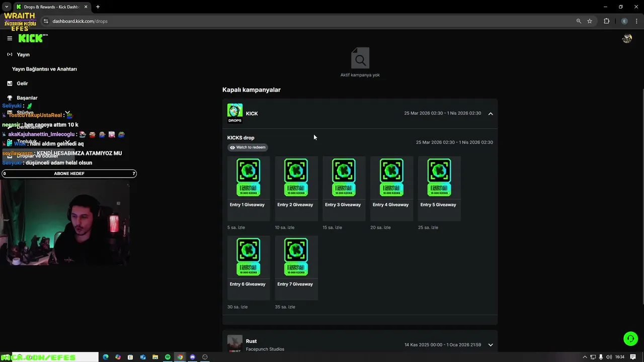Click the Gelir bar chart icon
This screenshot has height=362, width=644.
click(10, 83)
